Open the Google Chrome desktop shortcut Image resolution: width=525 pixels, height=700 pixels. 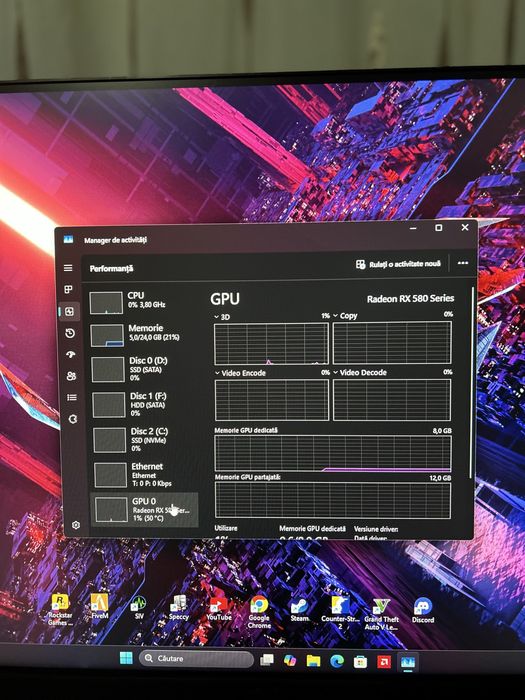tap(259, 612)
